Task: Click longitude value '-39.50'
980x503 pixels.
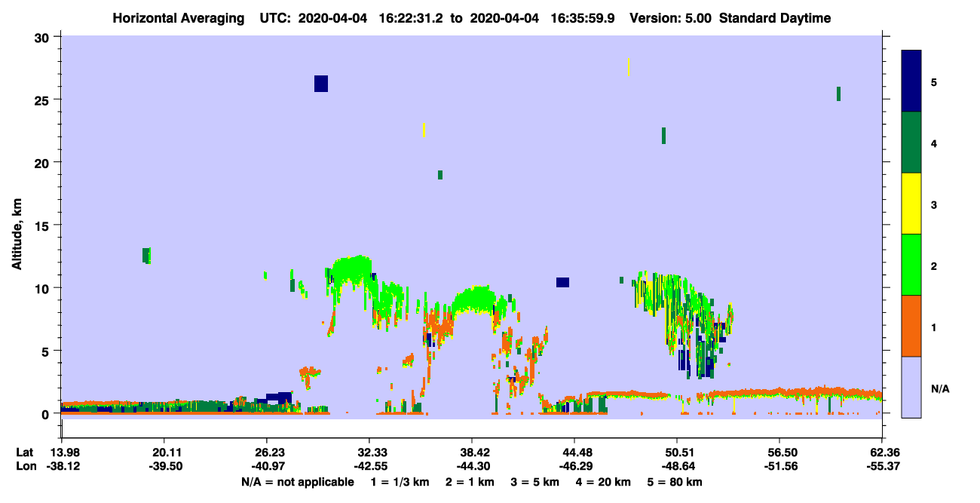Action: [x=164, y=467]
